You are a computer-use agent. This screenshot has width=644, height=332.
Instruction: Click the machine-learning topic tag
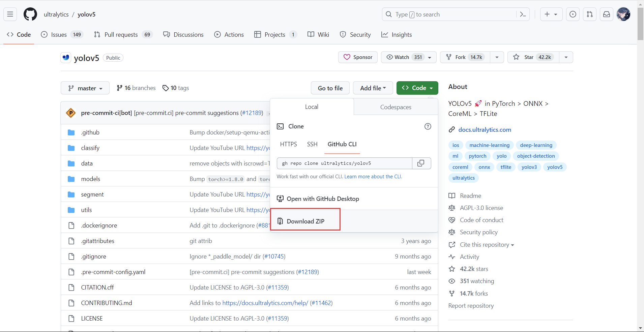(489, 145)
